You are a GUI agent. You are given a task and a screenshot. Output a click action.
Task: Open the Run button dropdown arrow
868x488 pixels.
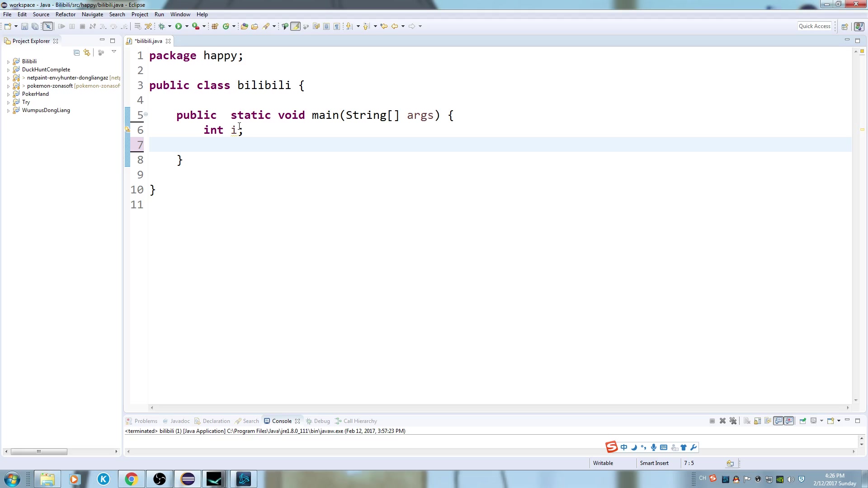187,27
